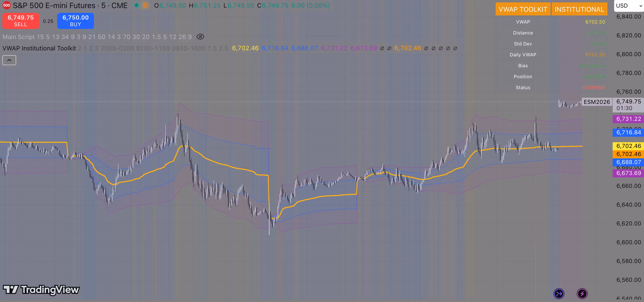The height and width of the screenshot is (302, 644).
Task: Click the Daily VWAP row label
Action: 523,55
